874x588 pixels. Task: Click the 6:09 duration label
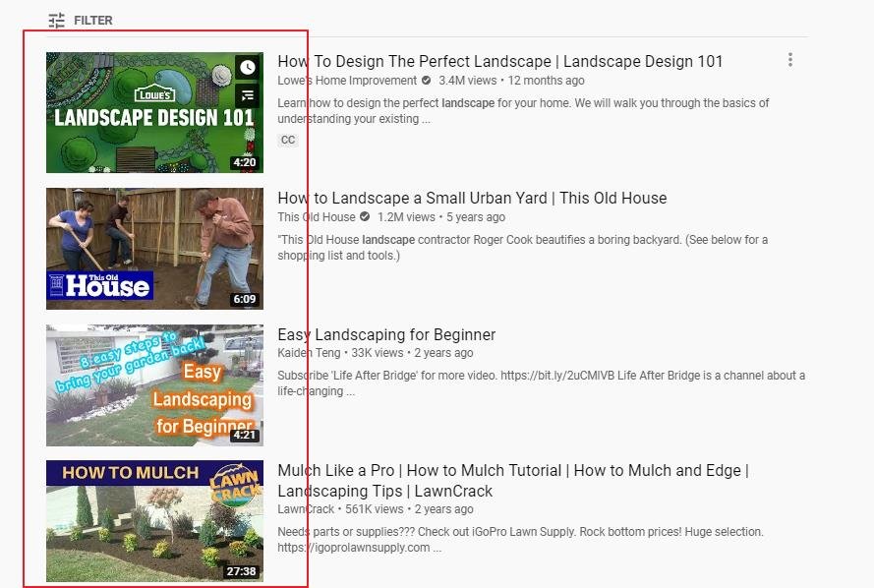[245, 299]
